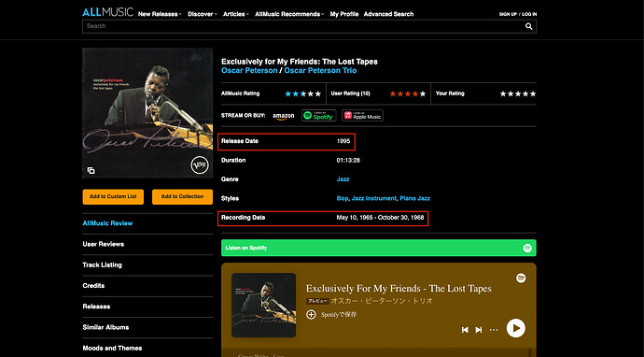Click the image gallery icon on album cover
Screen dimensions: 644x357
(x=91, y=170)
